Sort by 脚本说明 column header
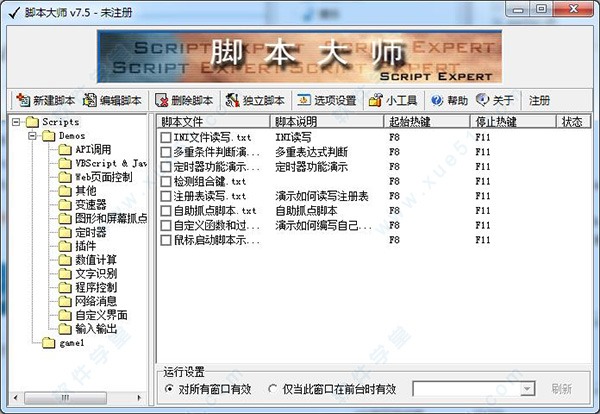Image resolution: width=600 pixels, height=414 pixels. tap(327, 122)
